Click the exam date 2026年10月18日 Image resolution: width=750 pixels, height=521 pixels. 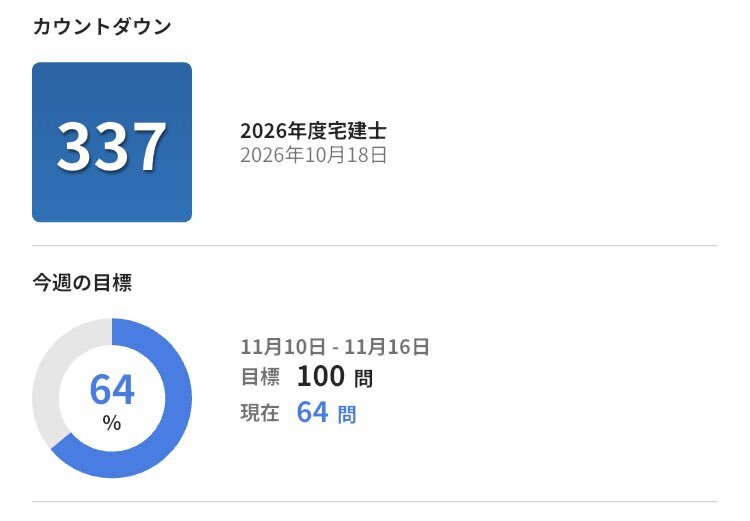click(x=313, y=155)
